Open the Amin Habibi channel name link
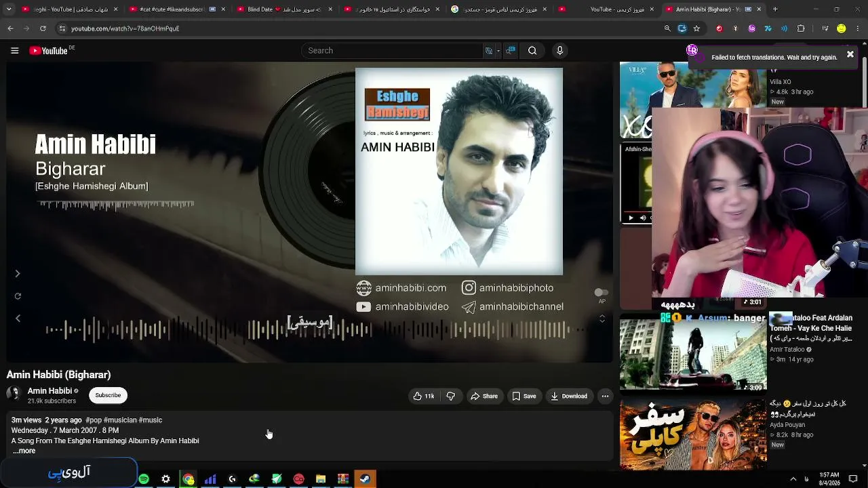 pyautogui.click(x=50, y=391)
